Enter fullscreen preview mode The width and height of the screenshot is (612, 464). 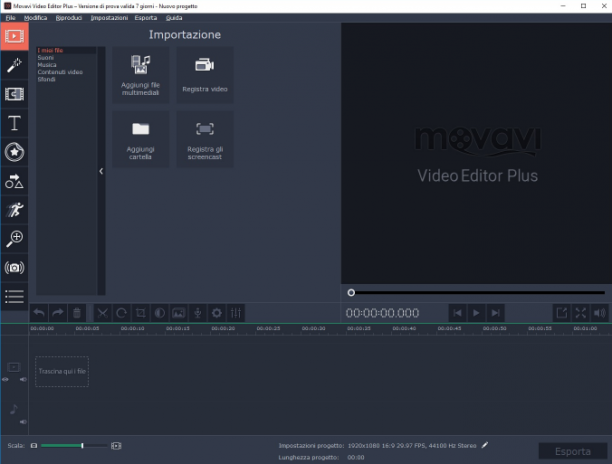[581, 313]
